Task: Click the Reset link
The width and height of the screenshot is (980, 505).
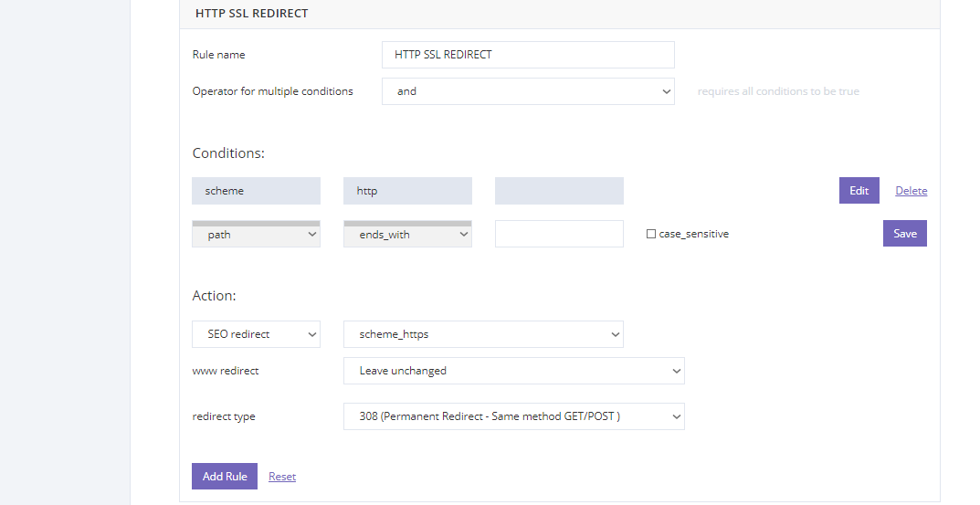Action: [x=282, y=477]
